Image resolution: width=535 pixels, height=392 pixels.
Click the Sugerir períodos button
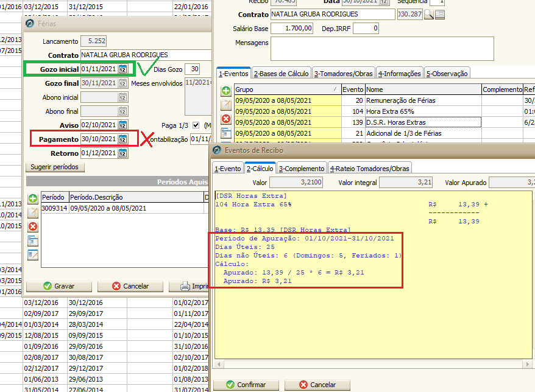pyautogui.click(x=55, y=167)
